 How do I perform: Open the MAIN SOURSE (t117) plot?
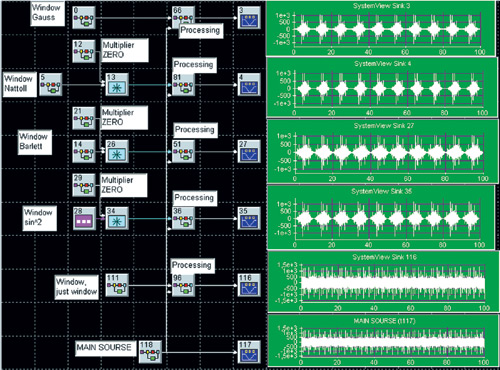(x=383, y=342)
